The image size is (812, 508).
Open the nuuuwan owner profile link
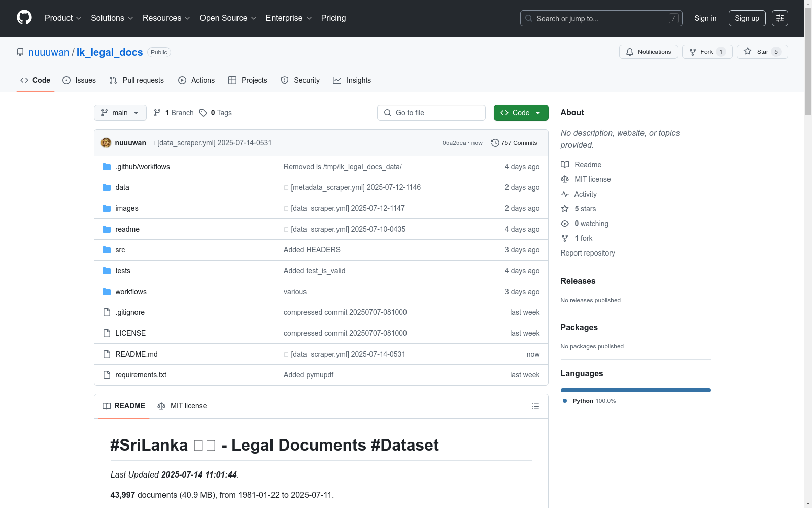[49, 52]
